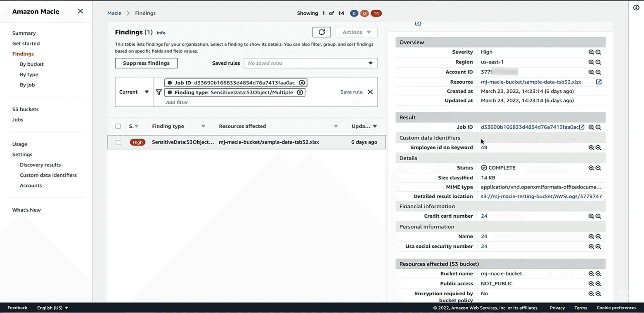644x313 pixels.
Task: Open Discovery results settings
Action: point(40,165)
